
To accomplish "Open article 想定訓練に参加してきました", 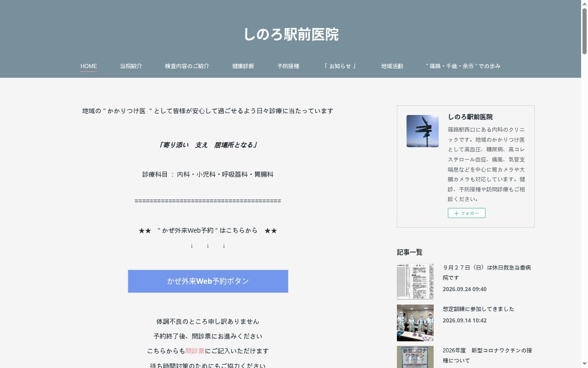I will pos(479,309).
